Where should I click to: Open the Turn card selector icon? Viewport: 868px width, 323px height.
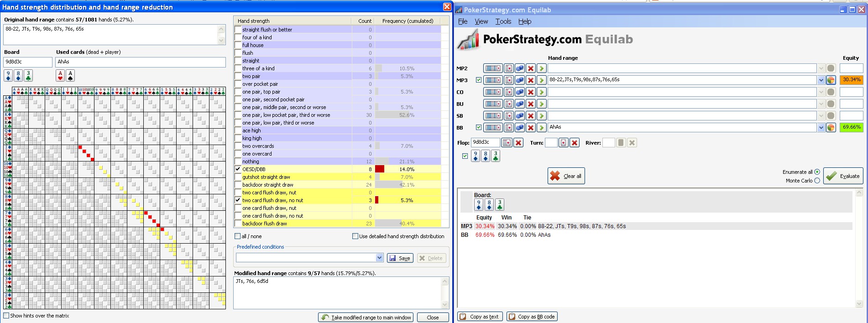[x=564, y=143]
